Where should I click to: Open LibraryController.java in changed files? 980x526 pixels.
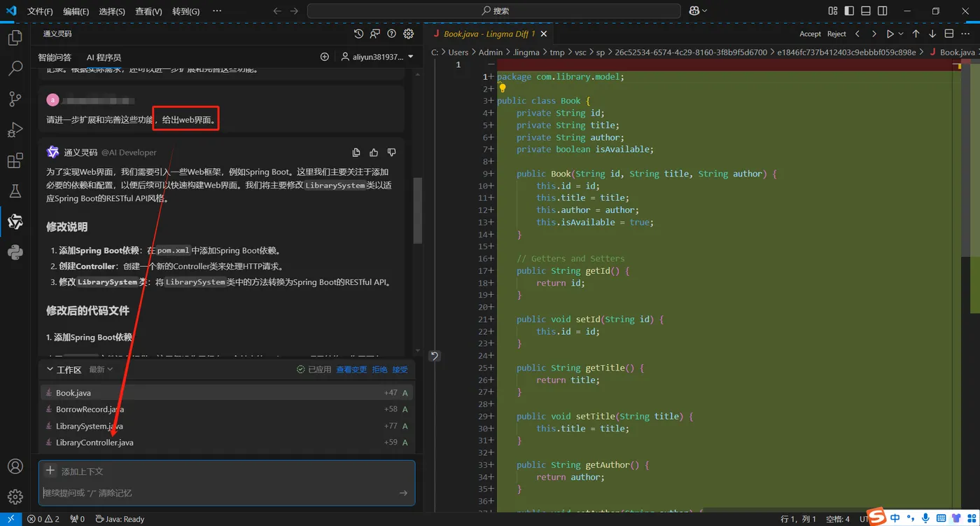[x=226, y=443]
